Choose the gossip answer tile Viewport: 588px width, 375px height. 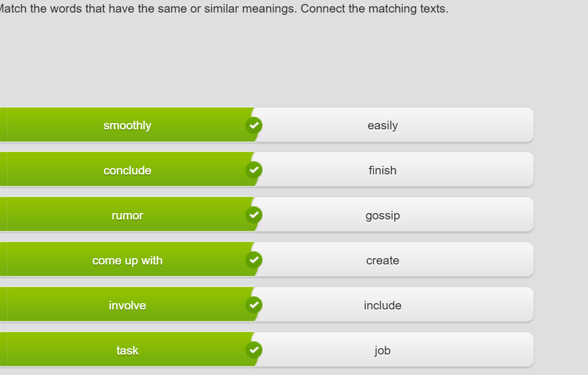394,215
